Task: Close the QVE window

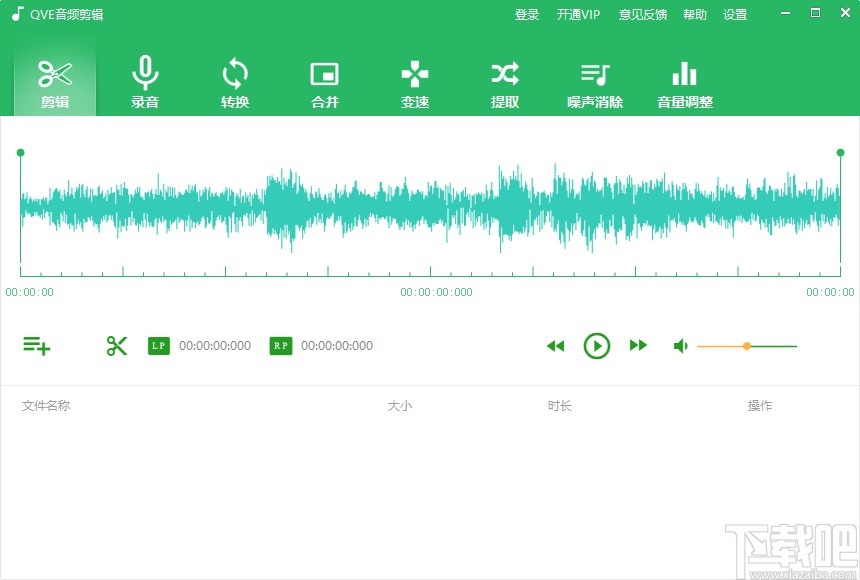Action: pyautogui.click(x=845, y=13)
